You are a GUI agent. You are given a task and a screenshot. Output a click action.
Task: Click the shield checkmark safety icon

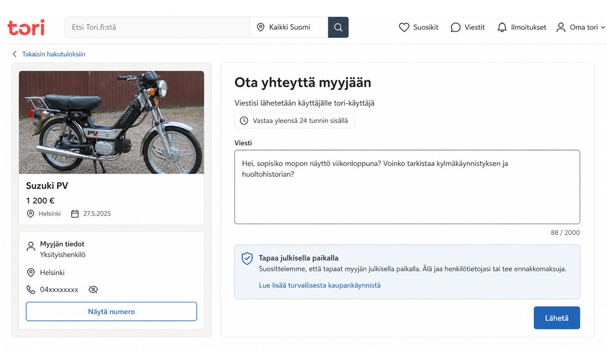coord(247,259)
